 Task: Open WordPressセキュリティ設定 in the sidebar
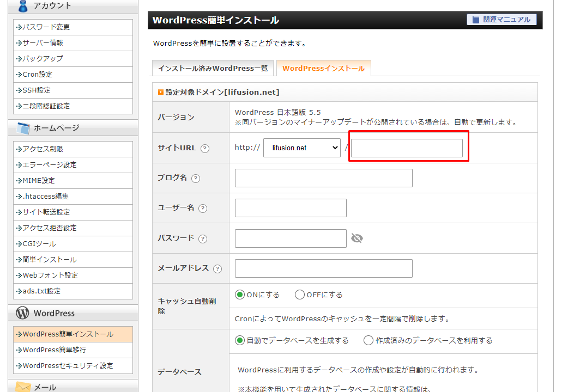point(73,366)
